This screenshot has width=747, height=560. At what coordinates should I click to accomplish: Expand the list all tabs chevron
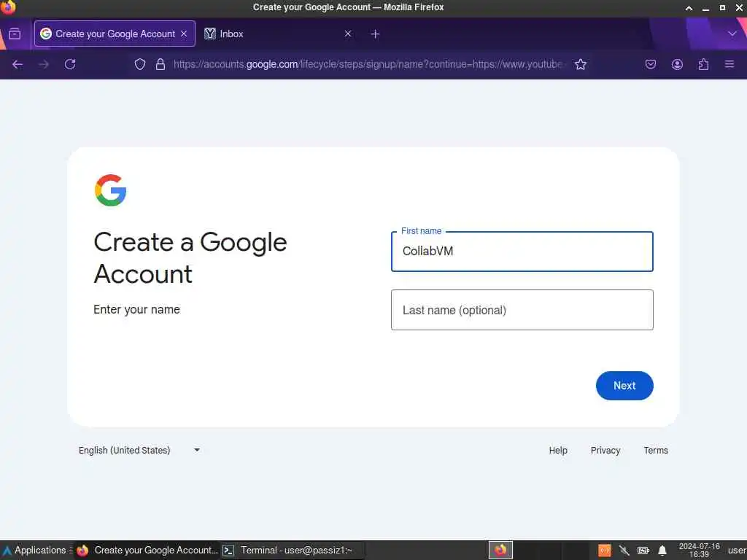point(732,34)
